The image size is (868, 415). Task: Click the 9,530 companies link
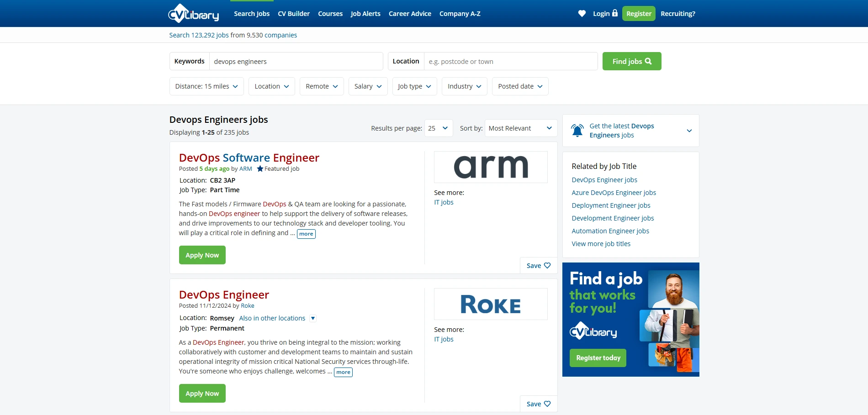(281, 35)
